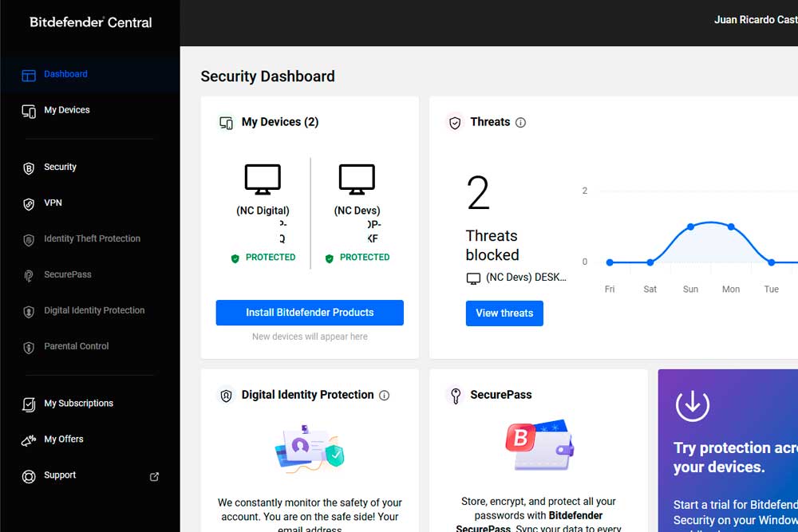798x532 pixels.
Task: Click the Identity Theft Protection icon
Action: pos(29,240)
